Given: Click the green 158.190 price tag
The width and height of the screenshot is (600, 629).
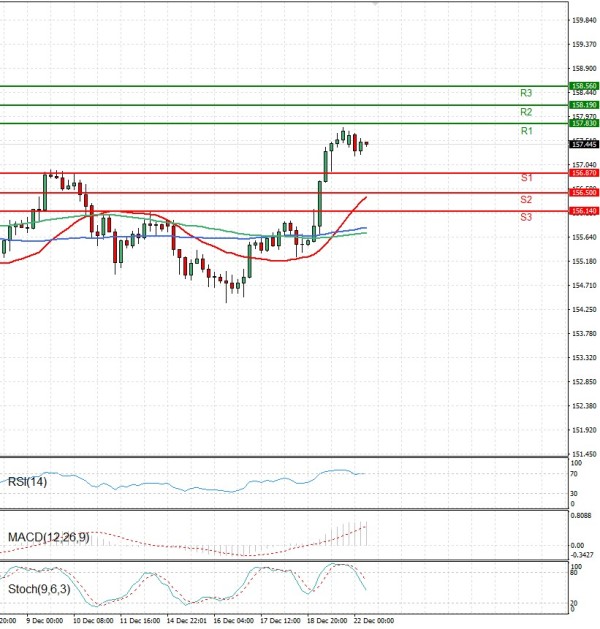Looking at the screenshot, I should pyautogui.click(x=584, y=105).
